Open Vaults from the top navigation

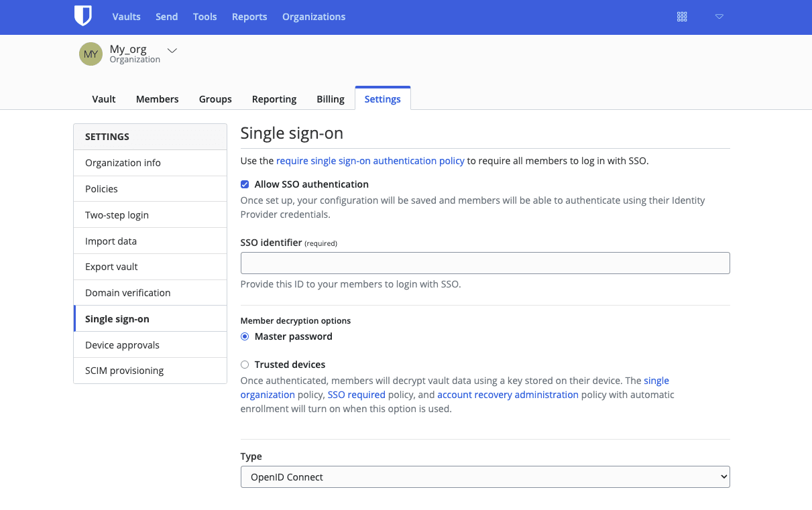click(126, 17)
